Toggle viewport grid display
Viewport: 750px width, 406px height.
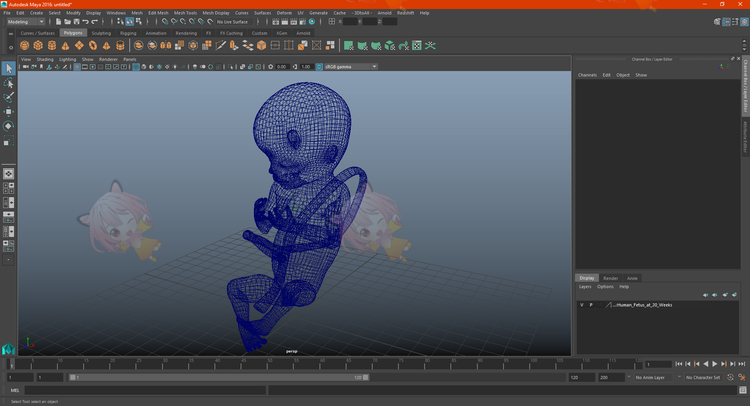(77, 67)
